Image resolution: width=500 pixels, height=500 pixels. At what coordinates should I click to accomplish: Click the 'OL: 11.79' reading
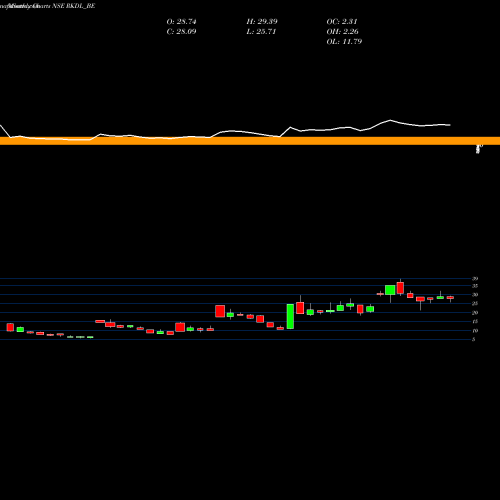(x=344, y=42)
